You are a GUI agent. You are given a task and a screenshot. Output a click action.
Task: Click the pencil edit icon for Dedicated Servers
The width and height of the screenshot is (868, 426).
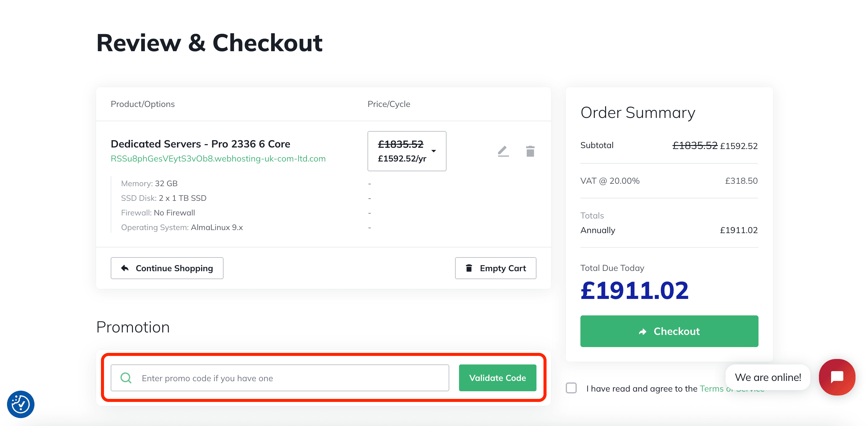point(503,151)
